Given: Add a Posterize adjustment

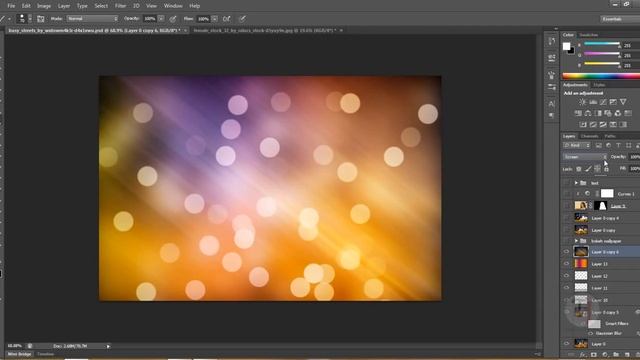Looking at the screenshot, I should (x=593, y=124).
